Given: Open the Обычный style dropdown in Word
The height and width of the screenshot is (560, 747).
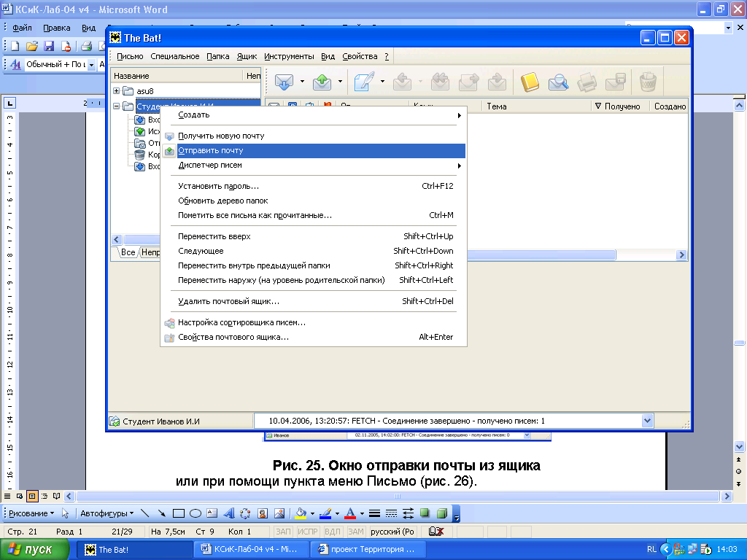Looking at the screenshot, I should [x=91, y=65].
